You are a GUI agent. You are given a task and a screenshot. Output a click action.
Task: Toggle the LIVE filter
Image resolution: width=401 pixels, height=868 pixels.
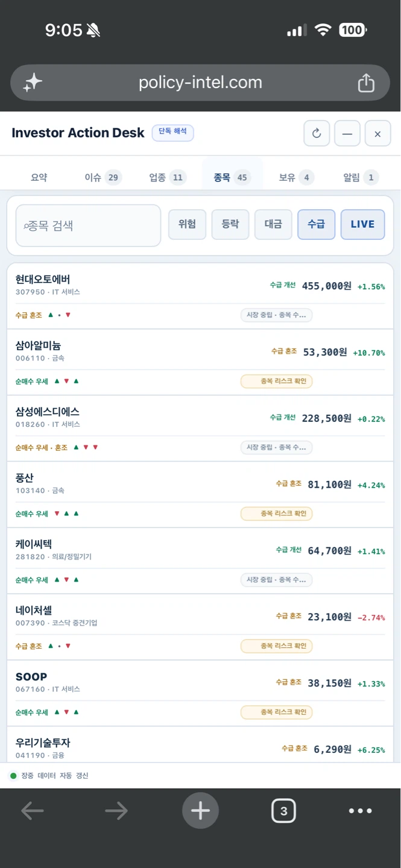(362, 224)
